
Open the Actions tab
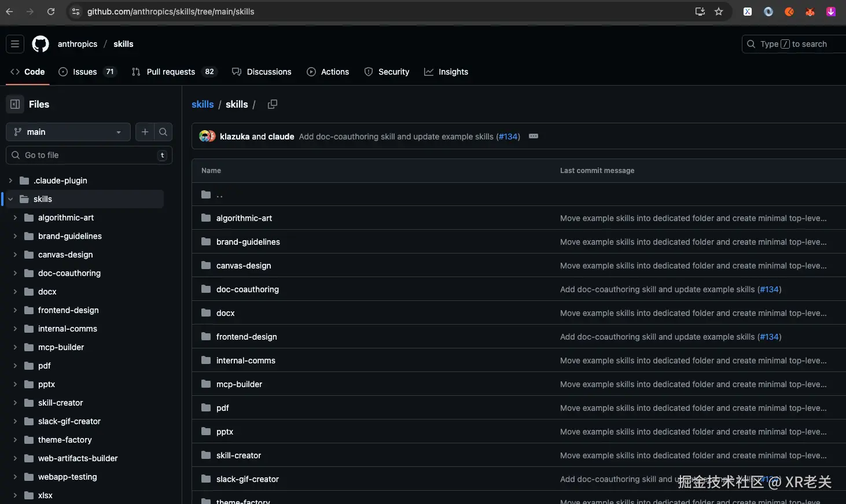pyautogui.click(x=328, y=72)
